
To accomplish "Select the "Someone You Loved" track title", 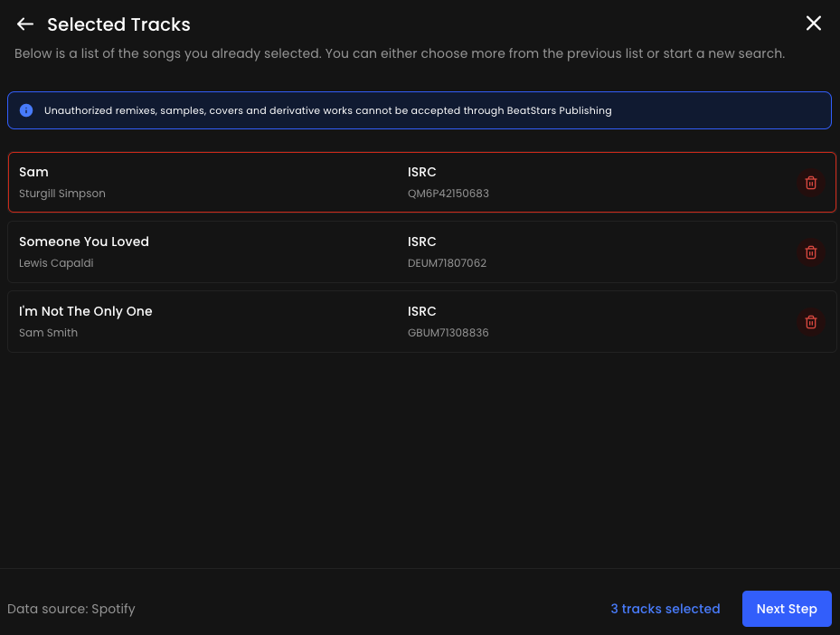I will [x=84, y=242].
